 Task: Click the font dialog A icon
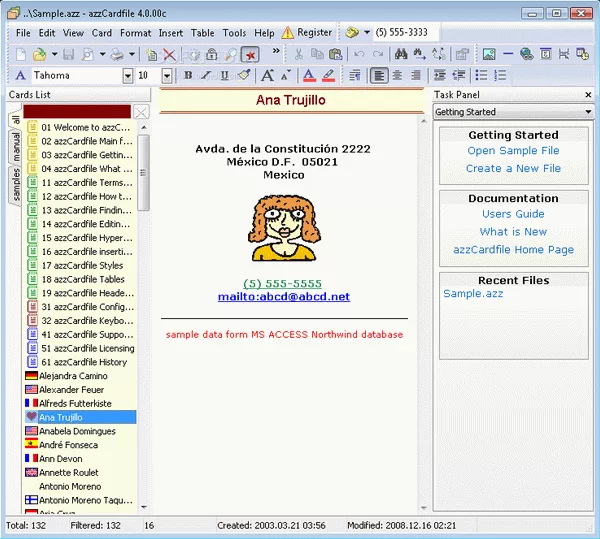(x=21, y=75)
